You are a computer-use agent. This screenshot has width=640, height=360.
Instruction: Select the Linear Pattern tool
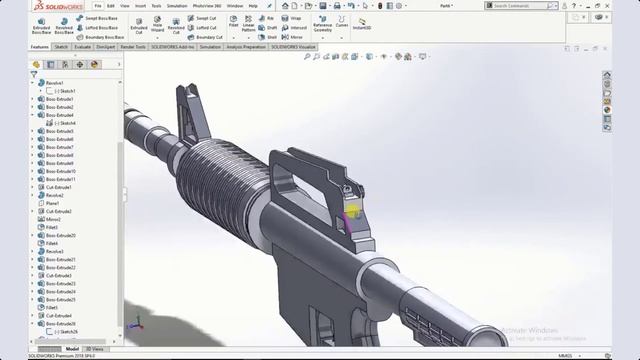(x=248, y=24)
